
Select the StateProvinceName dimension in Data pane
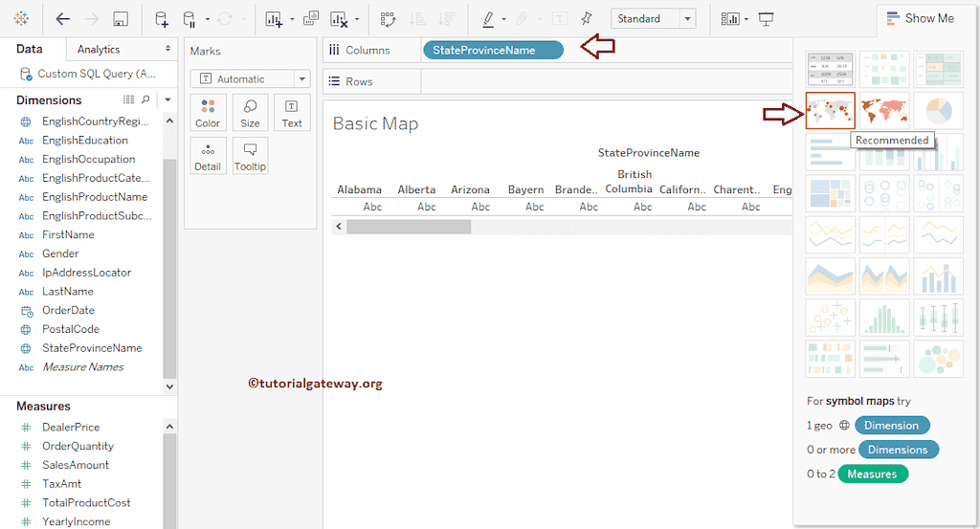click(92, 348)
